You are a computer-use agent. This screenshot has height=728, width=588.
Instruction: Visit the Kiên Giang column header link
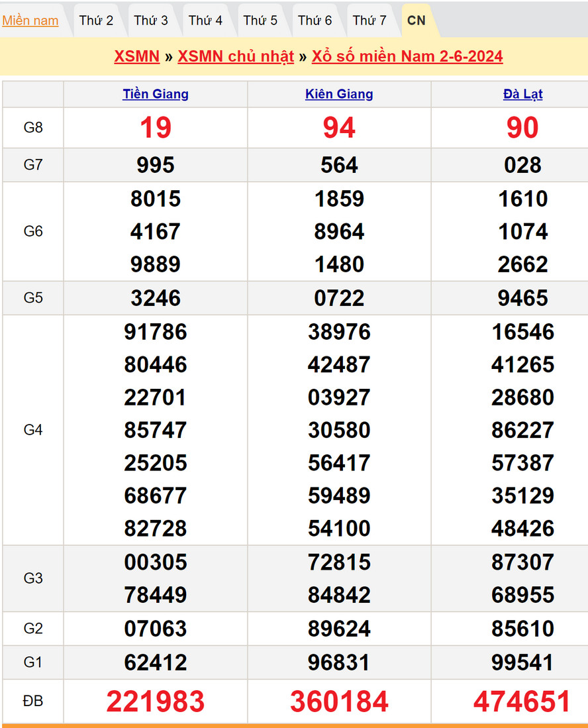click(x=339, y=94)
